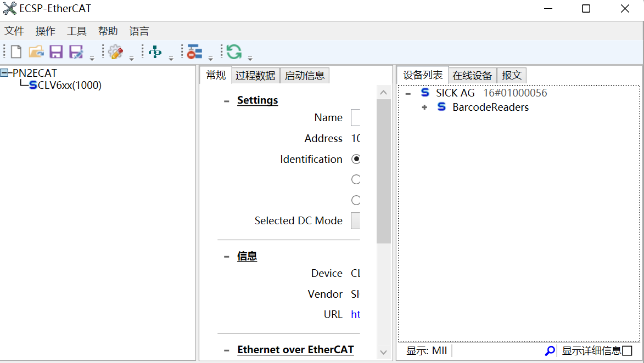Click the BarcodeReaders S icon

coord(441,107)
